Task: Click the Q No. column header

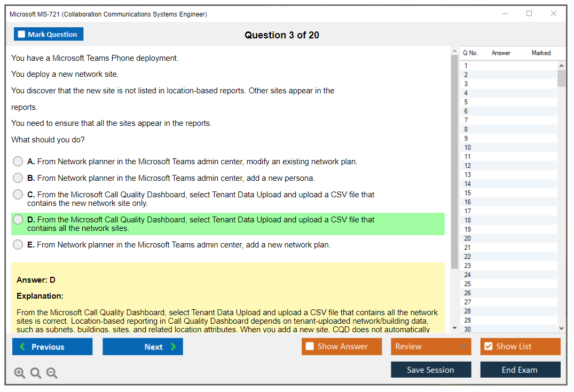Action: pyautogui.click(x=470, y=53)
